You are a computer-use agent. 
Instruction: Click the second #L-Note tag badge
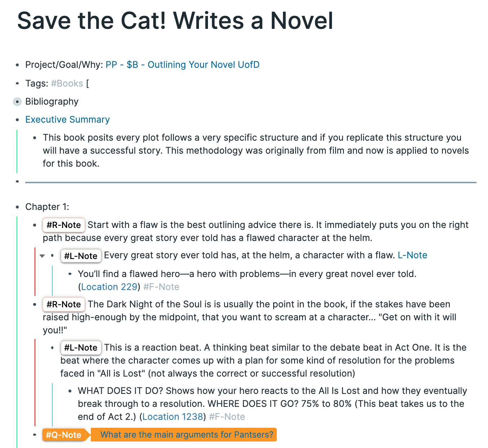81,348
